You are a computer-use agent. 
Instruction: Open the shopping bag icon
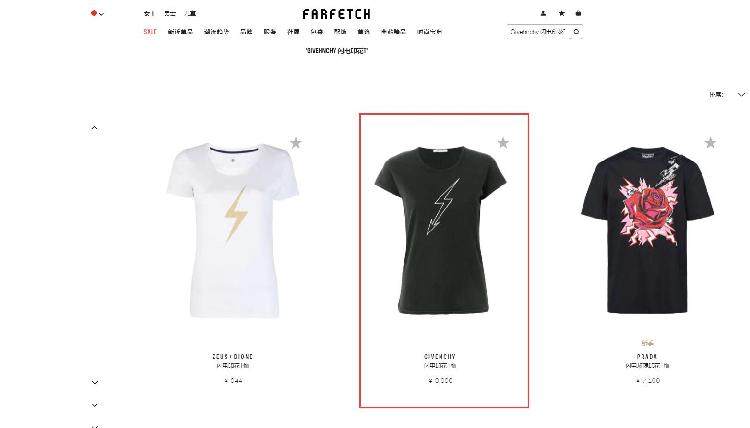coord(578,13)
